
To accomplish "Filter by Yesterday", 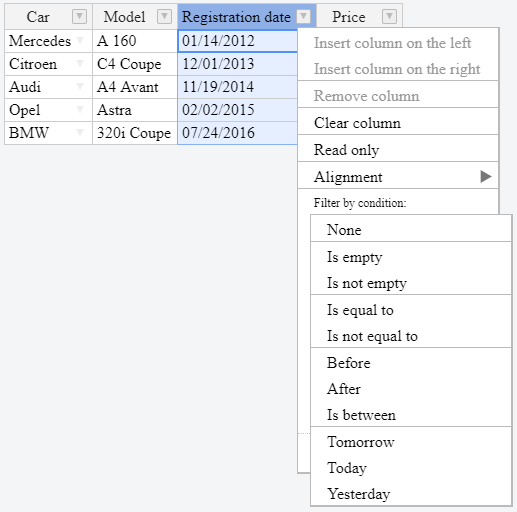I will (411, 494).
